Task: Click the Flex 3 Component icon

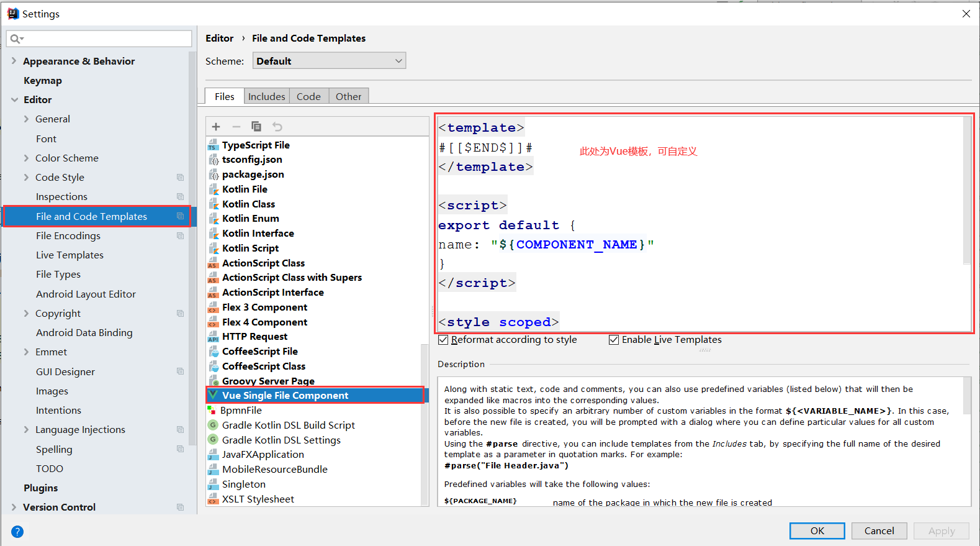Action: click(x=213, y=307)
